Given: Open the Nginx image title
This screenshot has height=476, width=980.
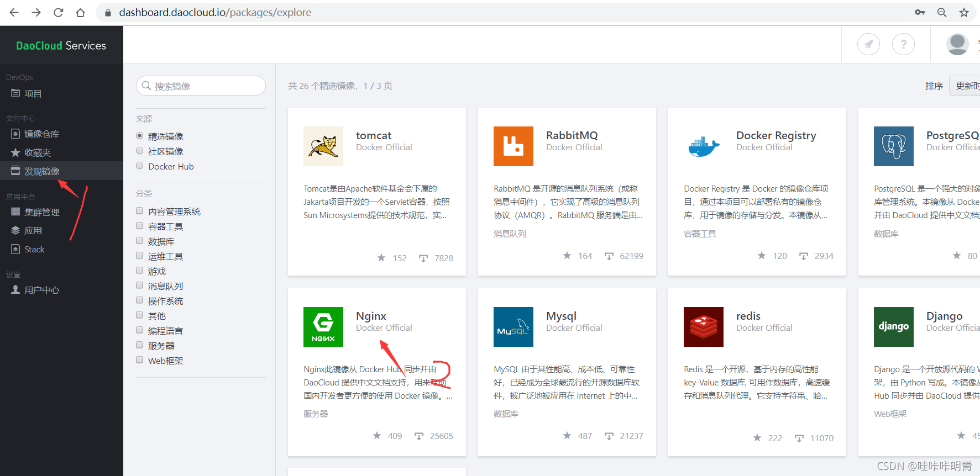Looking at the screenshot, I should [371, 316].
